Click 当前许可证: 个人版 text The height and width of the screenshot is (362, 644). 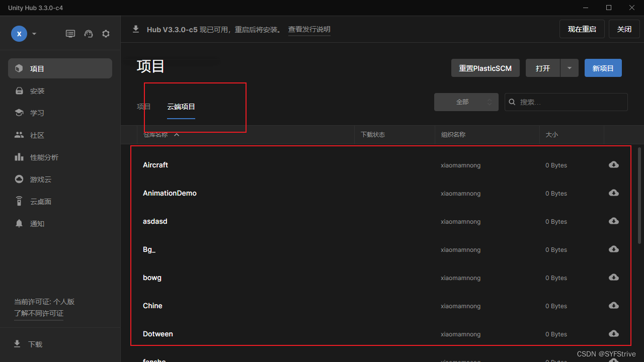tap(44, 302)
